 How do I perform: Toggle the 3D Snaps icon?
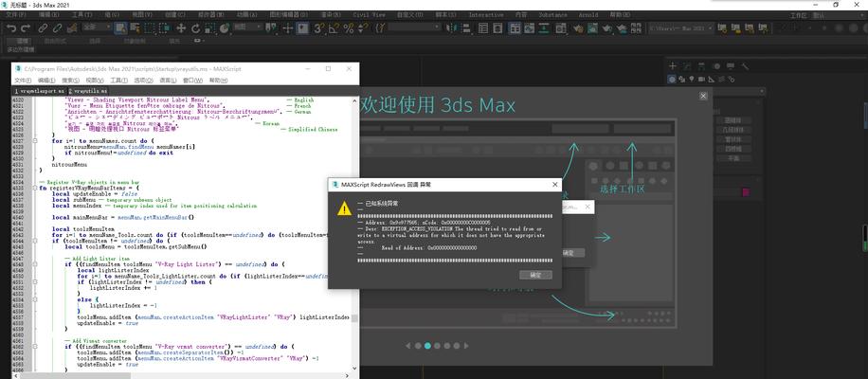(318, 27)
